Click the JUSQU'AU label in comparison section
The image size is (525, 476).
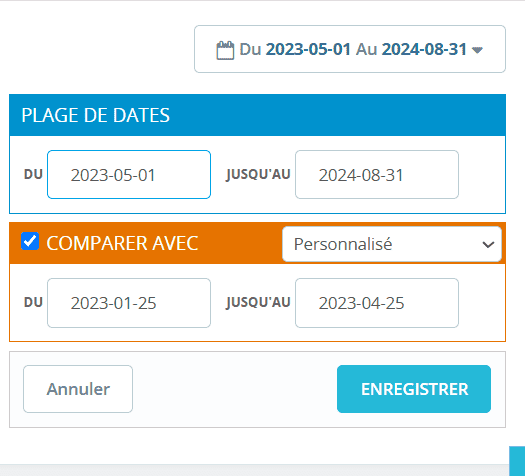coord(258,303)
